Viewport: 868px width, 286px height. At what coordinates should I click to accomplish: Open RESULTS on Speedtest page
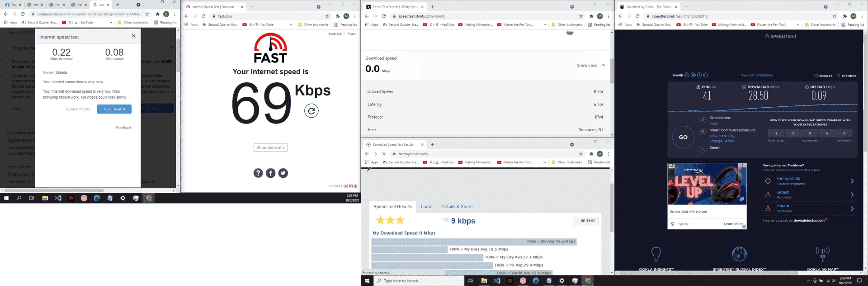tap(823, 76)
